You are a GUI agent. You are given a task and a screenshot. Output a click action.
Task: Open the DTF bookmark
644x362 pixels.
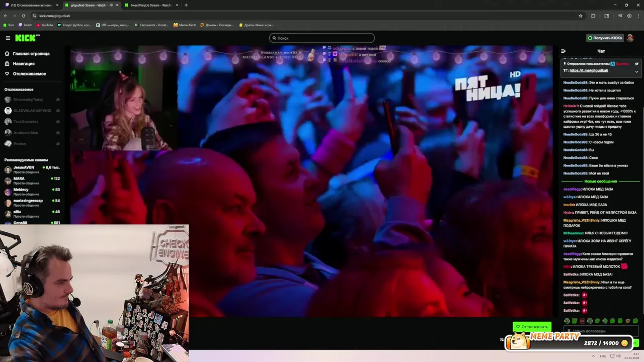113,25
